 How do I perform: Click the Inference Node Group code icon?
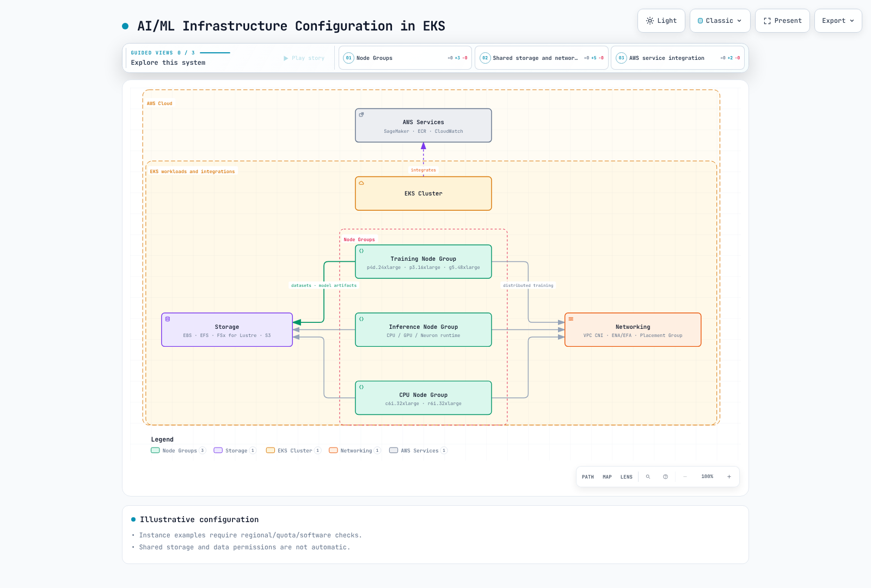click(x=361, y=319)
